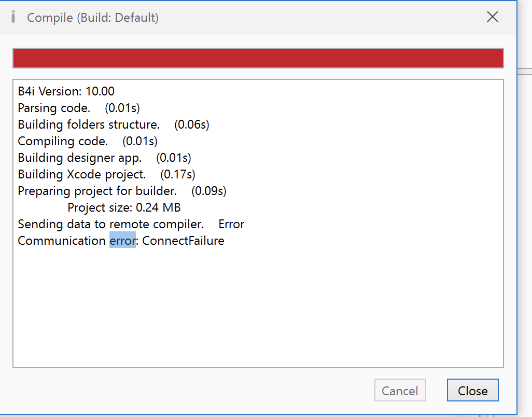Viewport: 532px width, 417px height.
Task: Click the info icon in the title bar
Action: coord(13,17)
